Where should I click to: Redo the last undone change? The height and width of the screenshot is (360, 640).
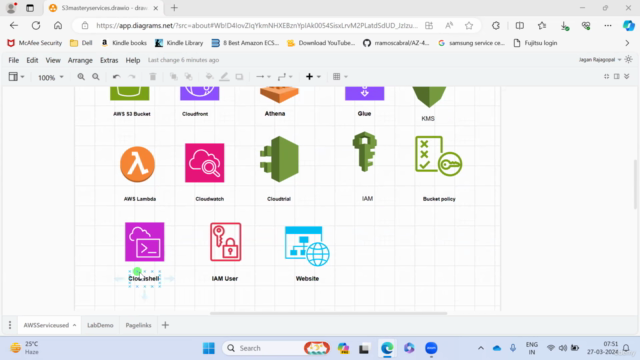(x=132, y=77)
